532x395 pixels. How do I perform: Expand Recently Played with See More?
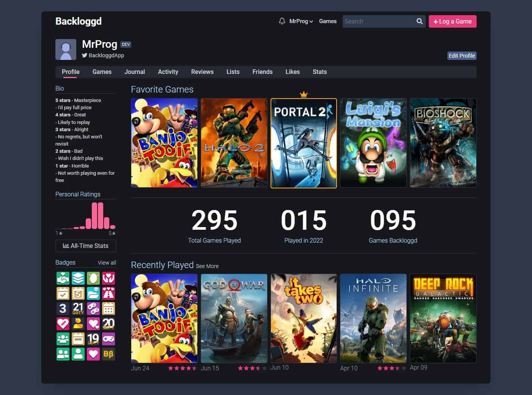[207, 266]
